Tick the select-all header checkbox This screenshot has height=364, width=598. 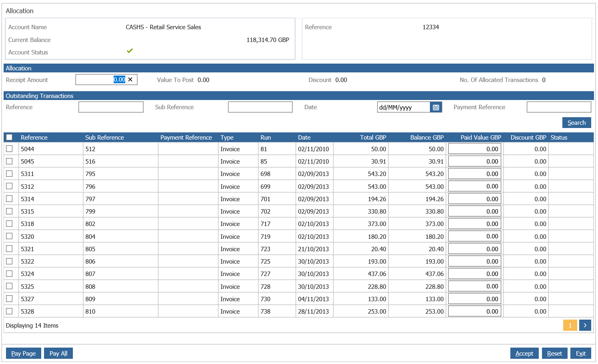pyautogui.click(x=9, y=137)
